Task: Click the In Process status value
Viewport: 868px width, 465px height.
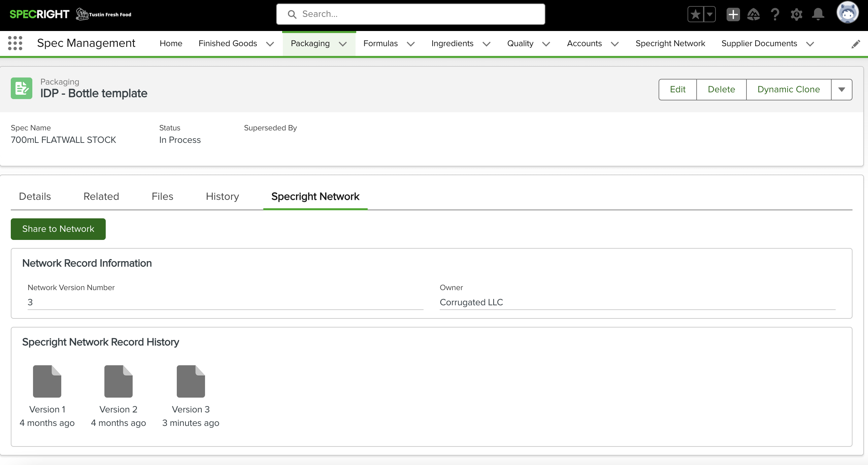Action: [180, 140]
